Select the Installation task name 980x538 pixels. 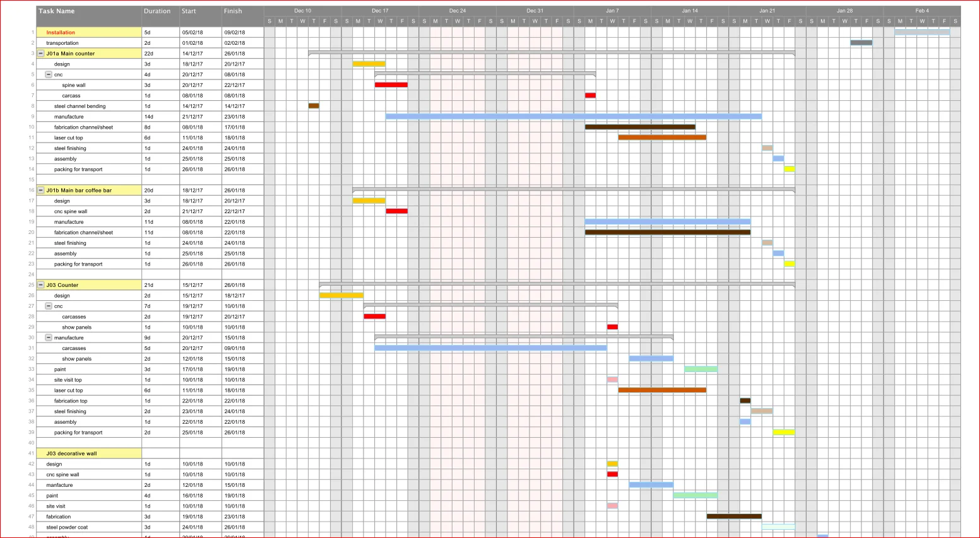tap(61, 32)
